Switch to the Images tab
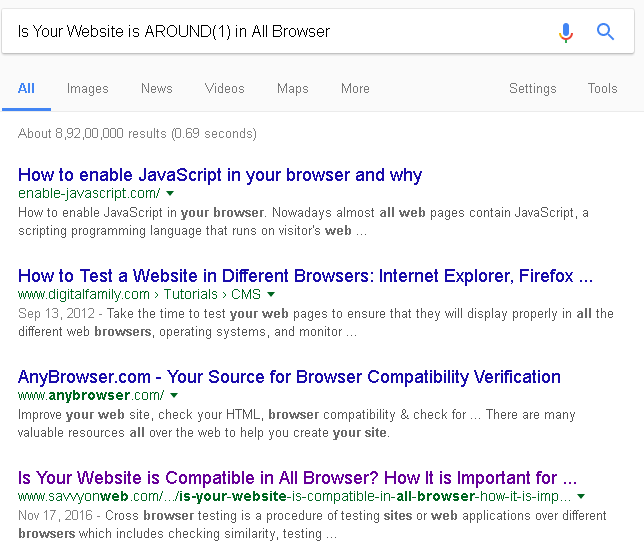 click(87, 88)
